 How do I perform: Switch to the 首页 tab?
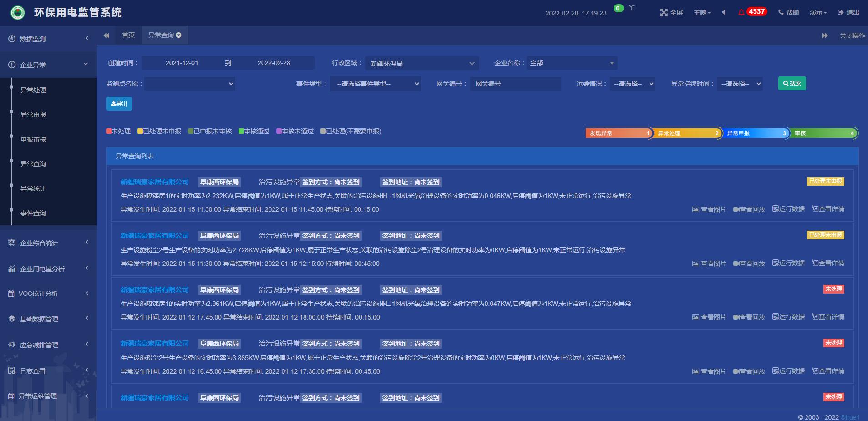pos(127,34)
